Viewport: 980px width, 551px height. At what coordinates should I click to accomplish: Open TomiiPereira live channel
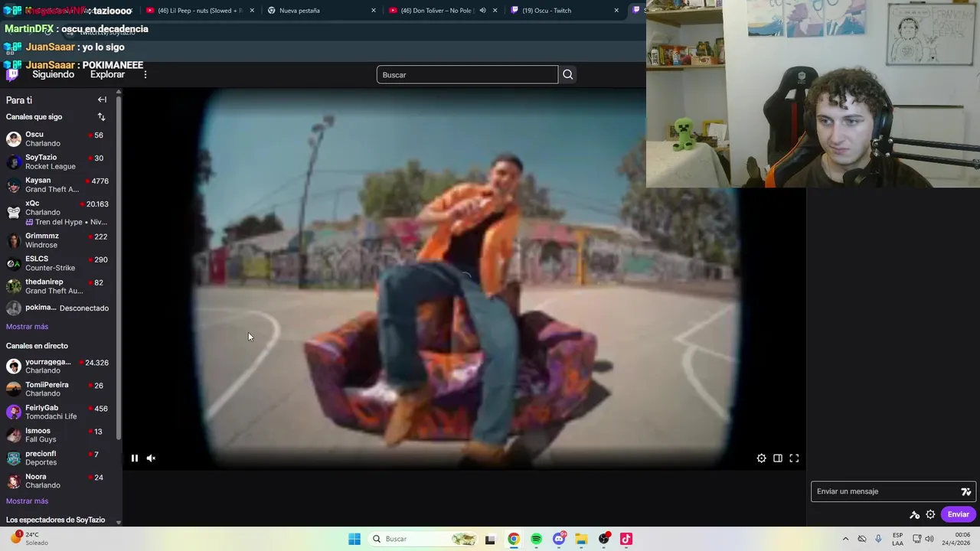pyautogui.click(x=60, y=389)
